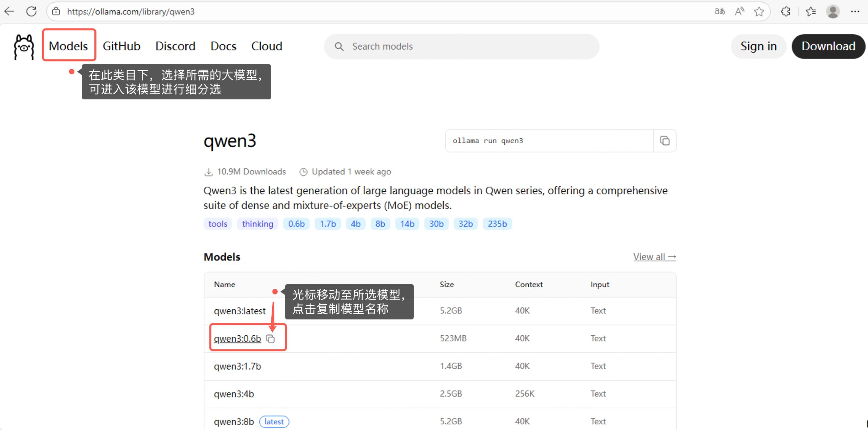
Task: Open the View all models link
Action: [x=654, y=257]
